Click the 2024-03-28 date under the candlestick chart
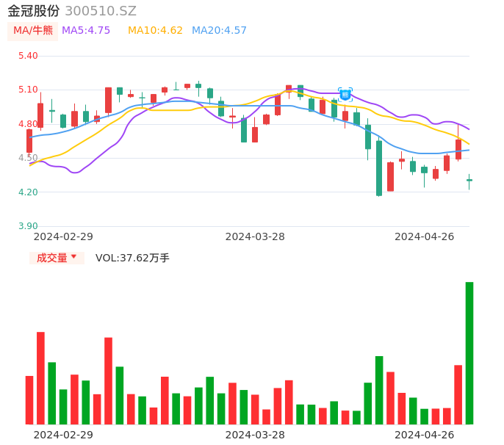Image resolution: width=504 pixels, height=445 pixels. click(255, 236)
